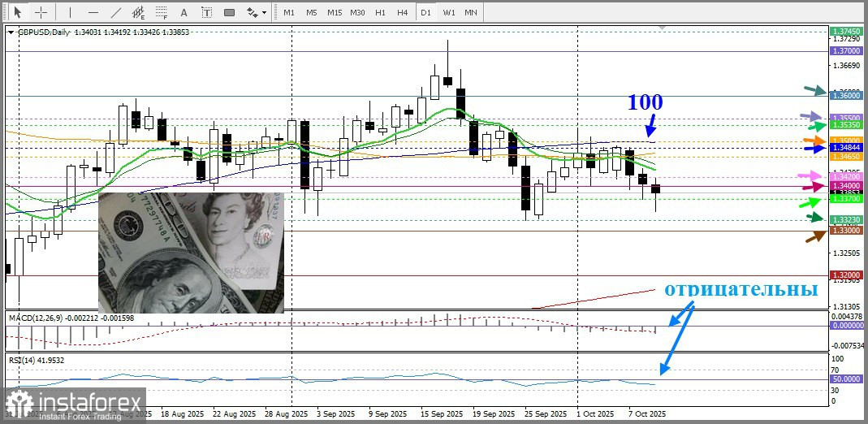Select the 1.37000 price level label
This screenshot has width=868, height=424.
847,51
